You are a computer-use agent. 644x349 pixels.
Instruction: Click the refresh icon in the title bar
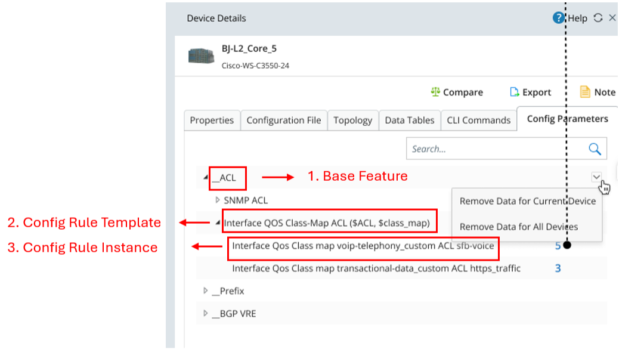598,18
